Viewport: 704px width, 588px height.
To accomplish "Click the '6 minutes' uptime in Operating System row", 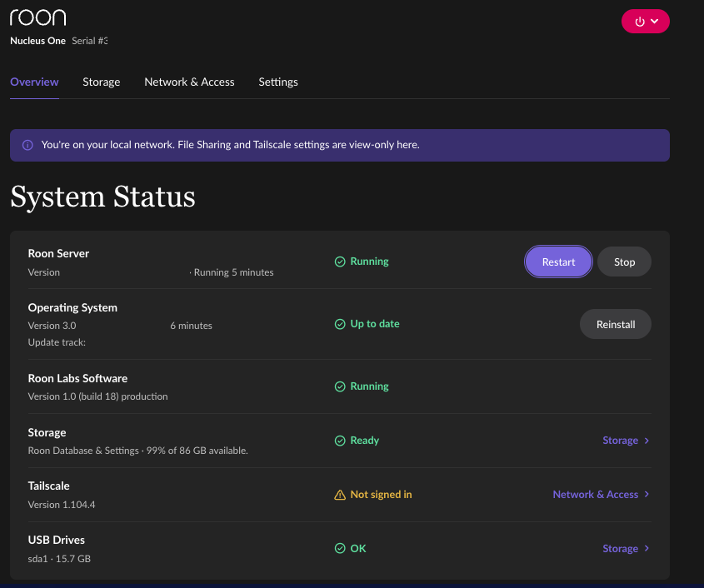I will click(x=191, y=326).
